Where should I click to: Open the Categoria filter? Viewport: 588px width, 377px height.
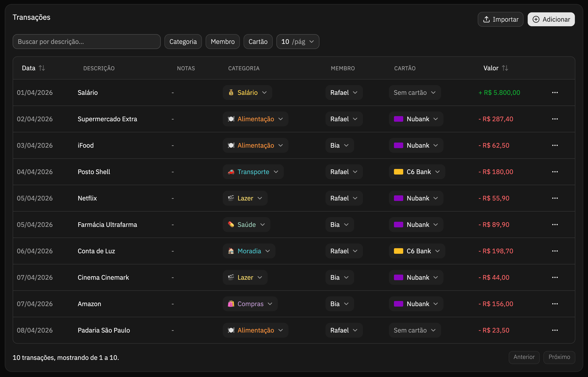[183, 42]
